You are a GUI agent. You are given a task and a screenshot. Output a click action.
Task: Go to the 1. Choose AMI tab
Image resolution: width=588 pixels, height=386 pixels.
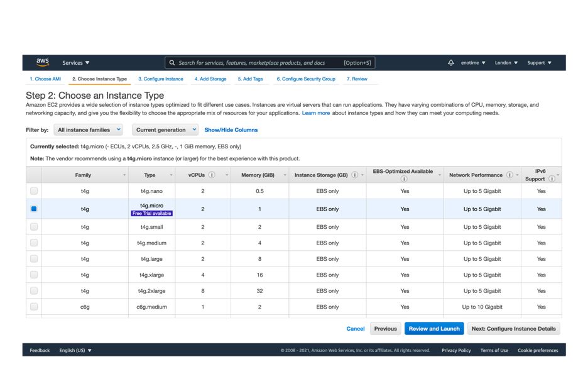click(45, 79)
